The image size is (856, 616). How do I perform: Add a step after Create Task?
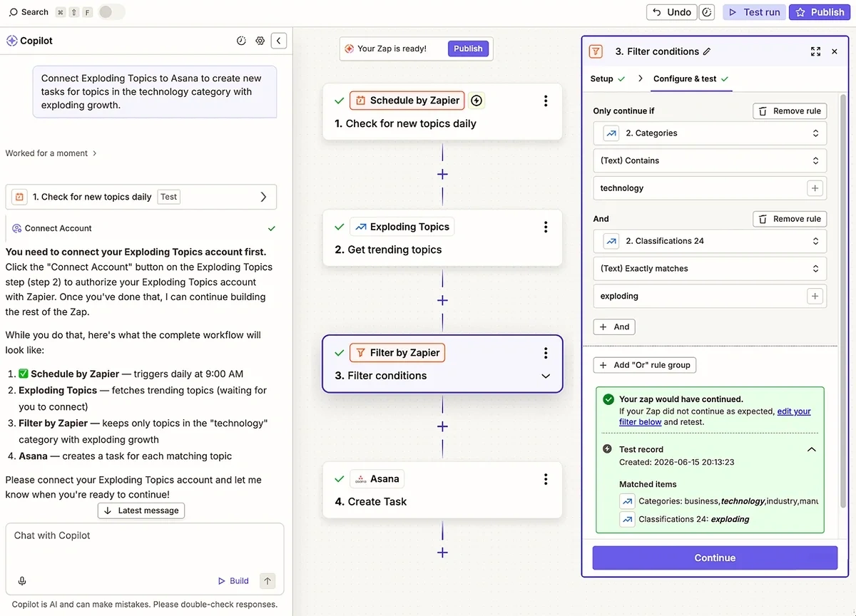click(x=442, y=553)
